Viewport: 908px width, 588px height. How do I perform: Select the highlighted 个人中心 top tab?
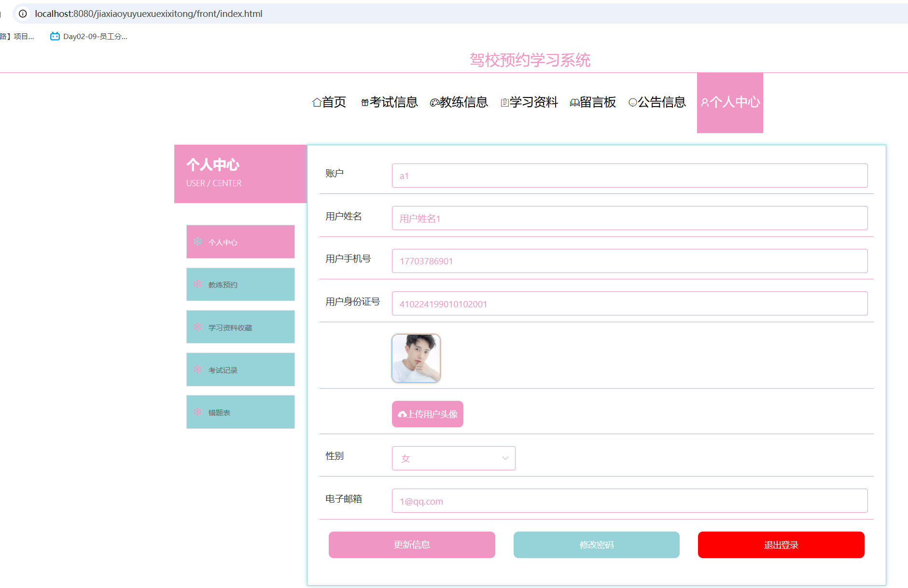730,103
